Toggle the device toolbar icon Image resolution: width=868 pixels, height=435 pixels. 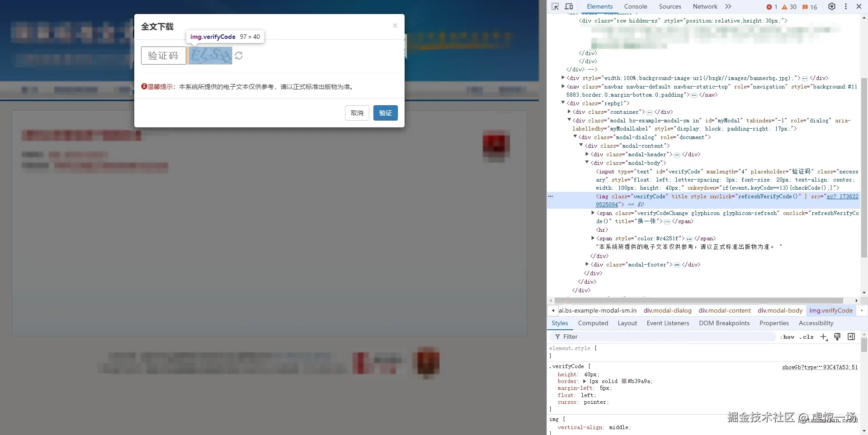(569, 6)
